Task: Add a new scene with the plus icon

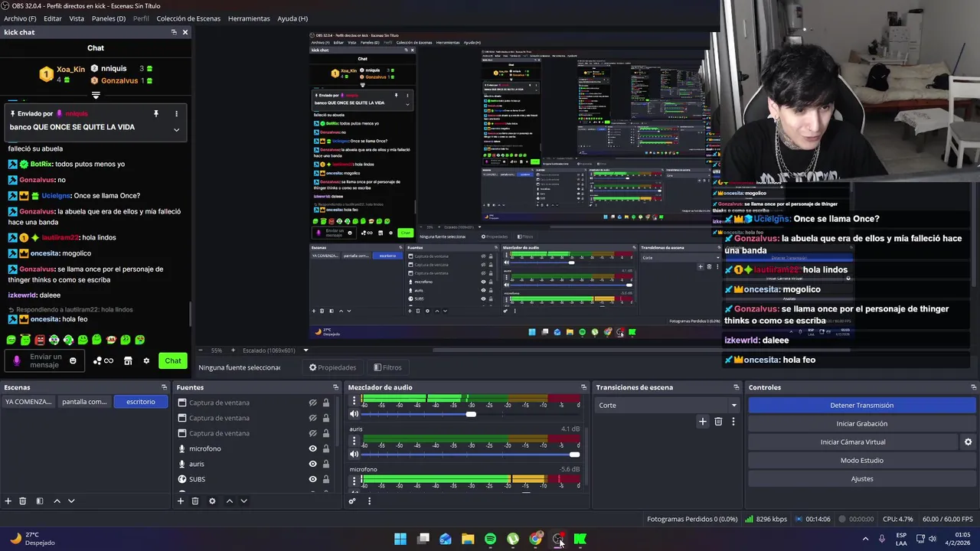Action: point(8,501)
